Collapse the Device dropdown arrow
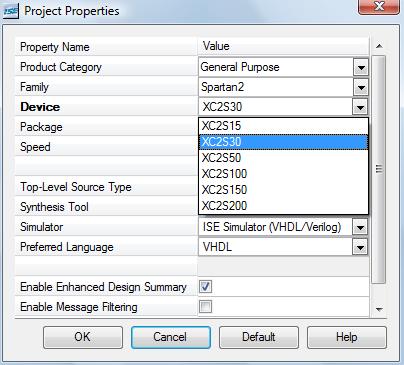 tap(360, 107)
